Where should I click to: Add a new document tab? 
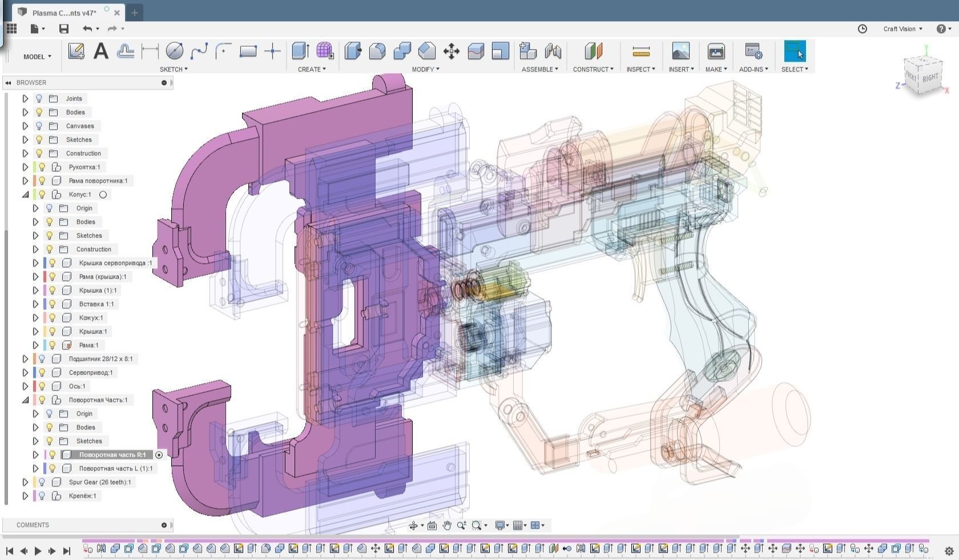pyautogui.click(x=134, y=13)
